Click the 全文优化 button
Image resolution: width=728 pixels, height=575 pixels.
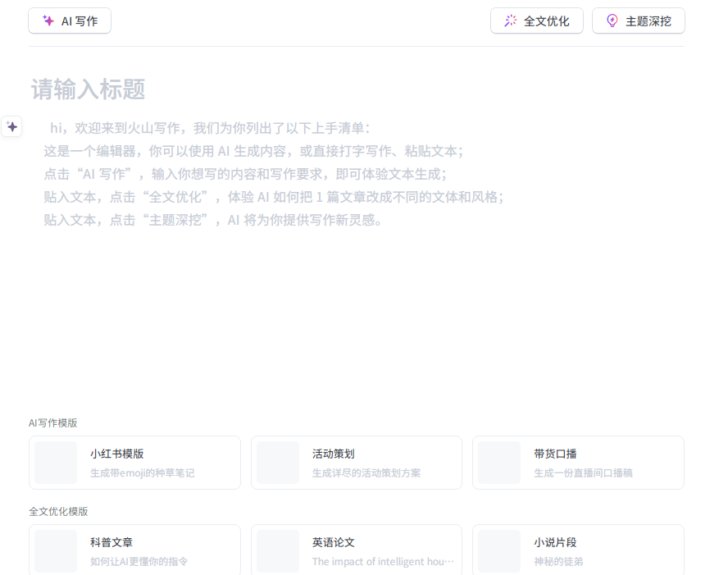click(536, 20)
